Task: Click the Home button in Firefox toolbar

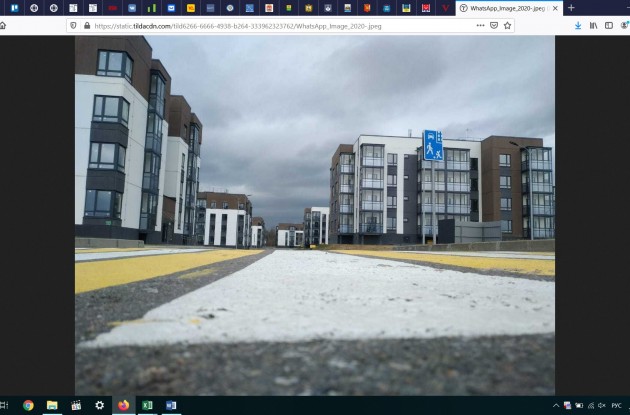Action: tap(3, 25)
